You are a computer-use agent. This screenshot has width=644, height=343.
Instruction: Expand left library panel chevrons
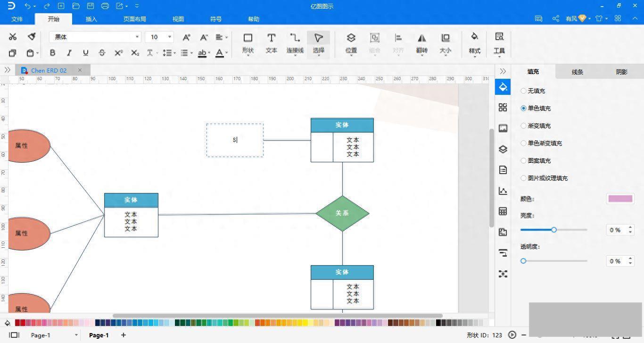[x=7, y=70]
